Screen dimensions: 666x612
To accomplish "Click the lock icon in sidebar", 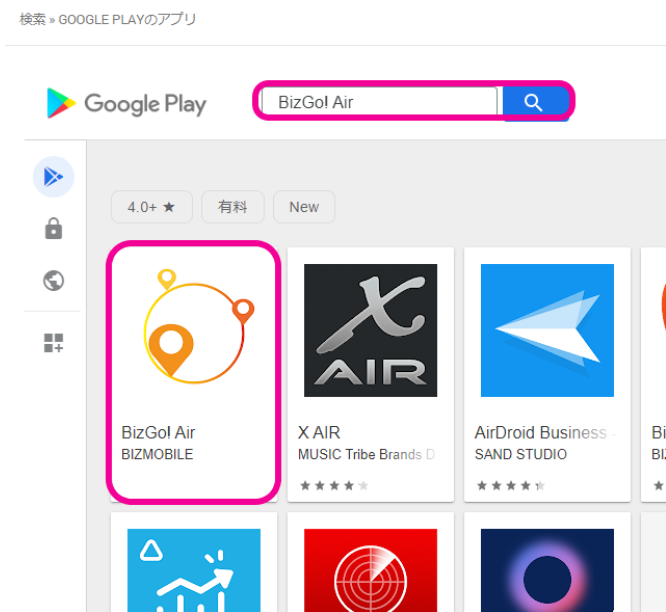I will 53,229.
